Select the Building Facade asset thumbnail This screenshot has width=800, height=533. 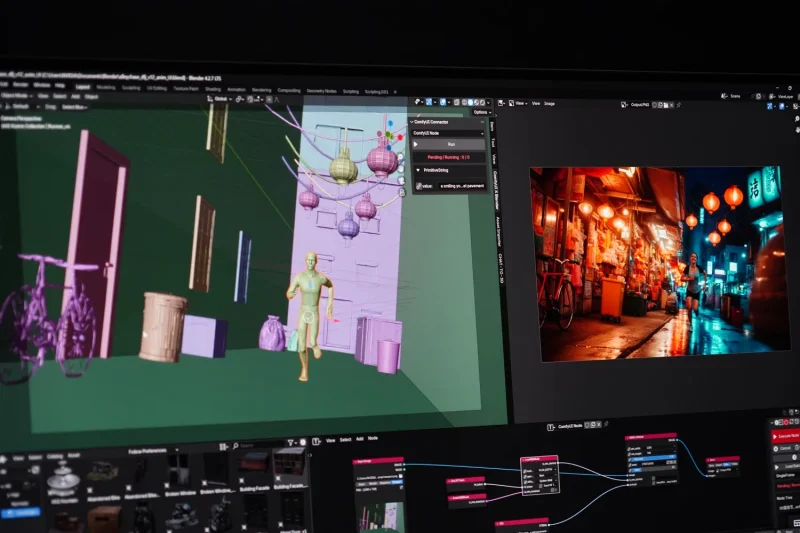point(255,469)
